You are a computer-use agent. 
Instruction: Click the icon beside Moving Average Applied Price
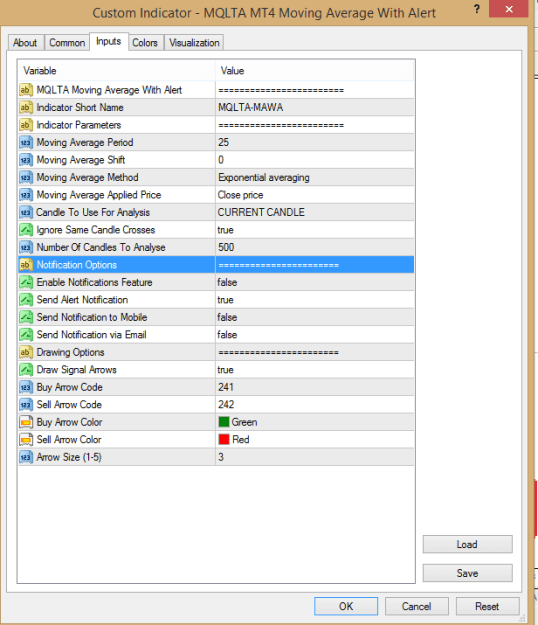point(26,195)
